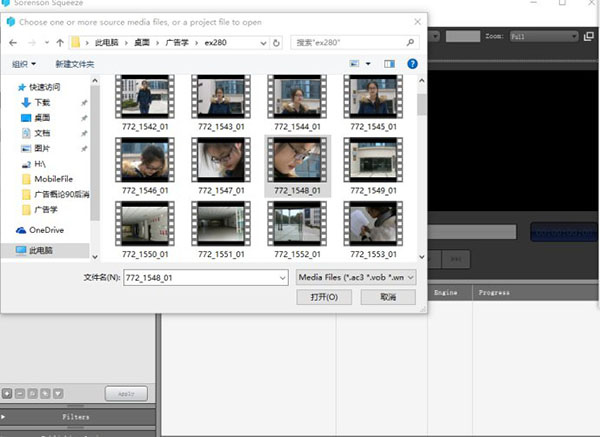Click 桌面 in the address path
This screenshot has width=600, height=437.
tap(142, 42)
